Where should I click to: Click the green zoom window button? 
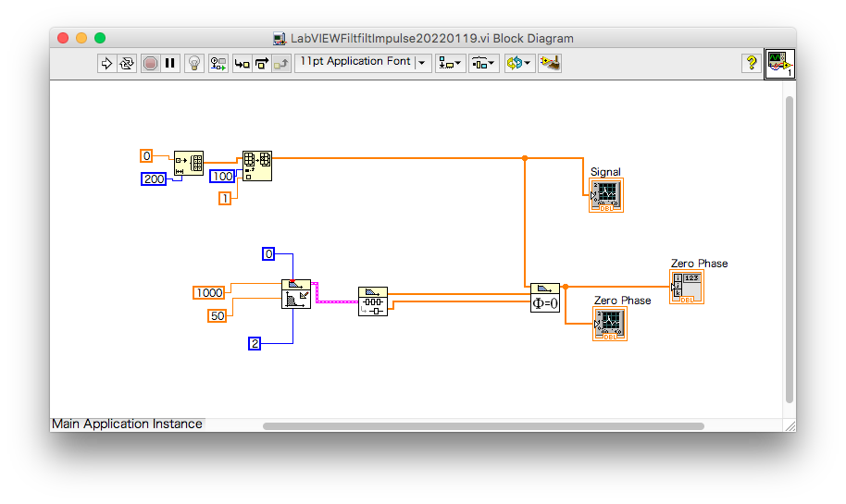coord(100,38)
